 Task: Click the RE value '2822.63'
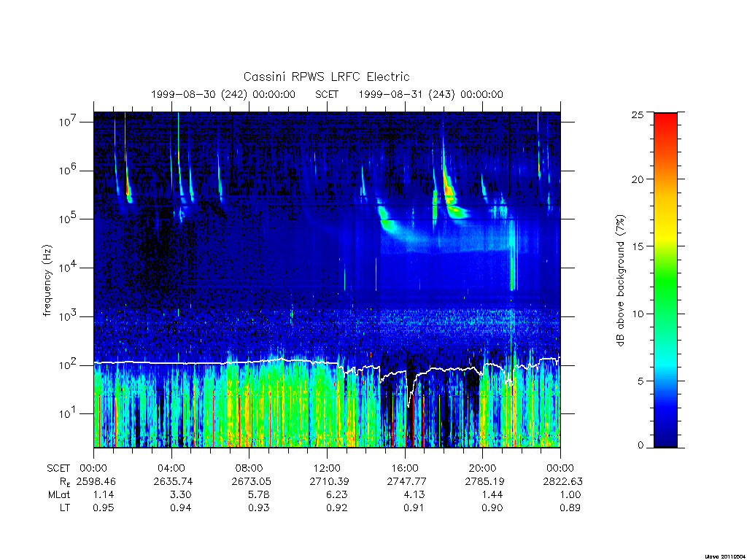[562, 481]
